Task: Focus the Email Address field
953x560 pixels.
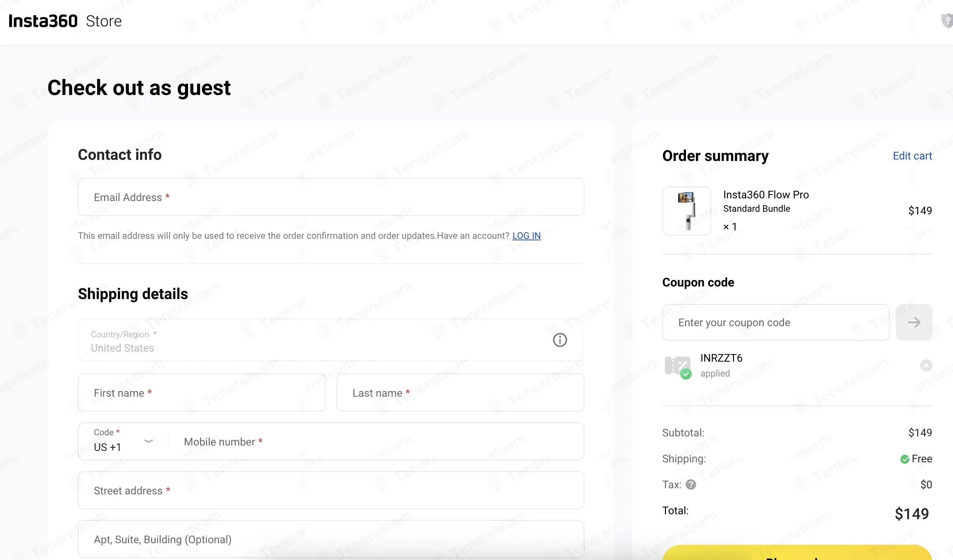Action: [331, 197]
